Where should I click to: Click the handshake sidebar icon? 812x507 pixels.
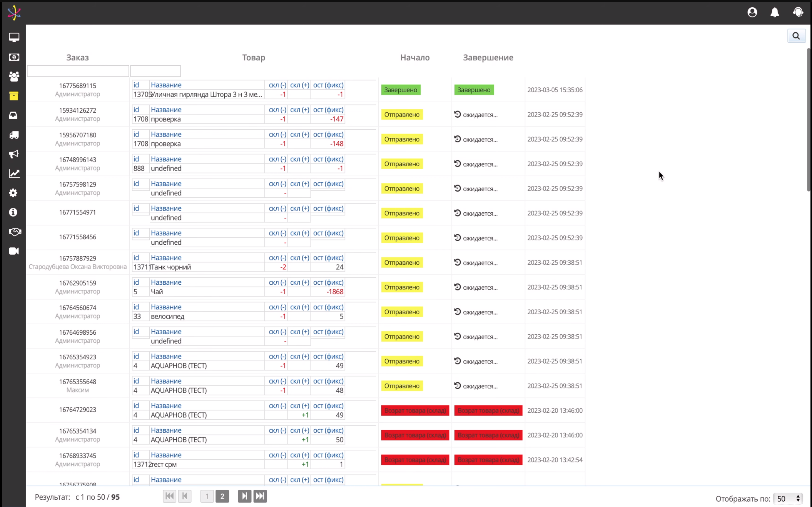[x=15, y=232]
